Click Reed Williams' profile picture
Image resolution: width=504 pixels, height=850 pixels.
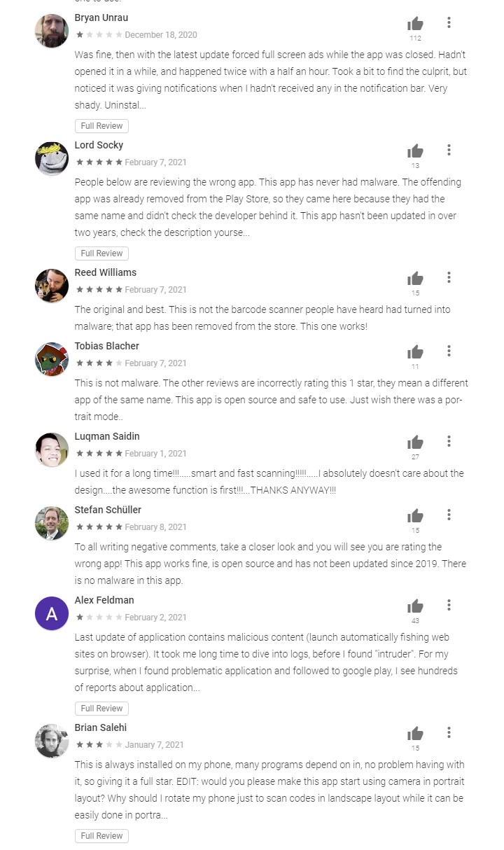point(52,286)
